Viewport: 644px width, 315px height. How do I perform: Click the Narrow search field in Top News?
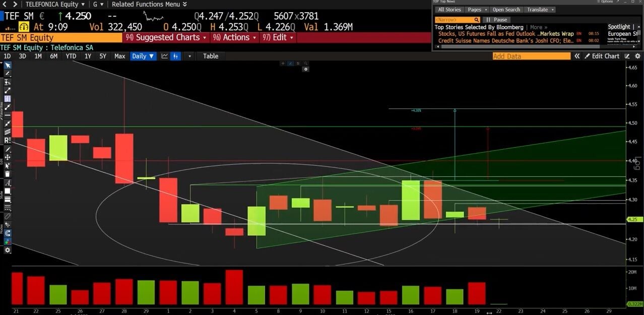pos(458,20)
